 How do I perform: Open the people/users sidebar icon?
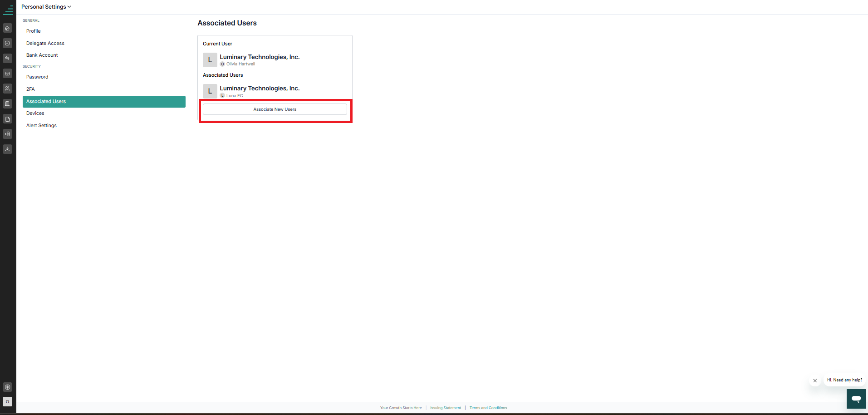tap(7, 89)
